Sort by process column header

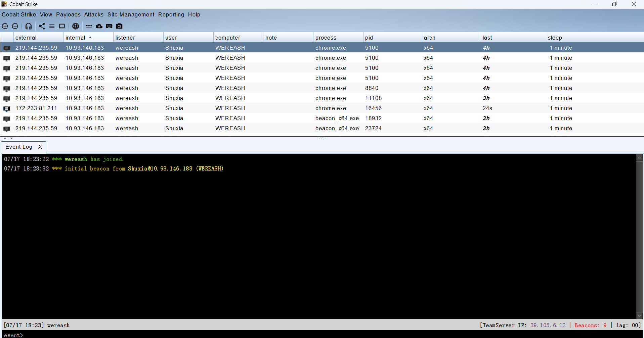pyautogui.click(x=338, y=38)
